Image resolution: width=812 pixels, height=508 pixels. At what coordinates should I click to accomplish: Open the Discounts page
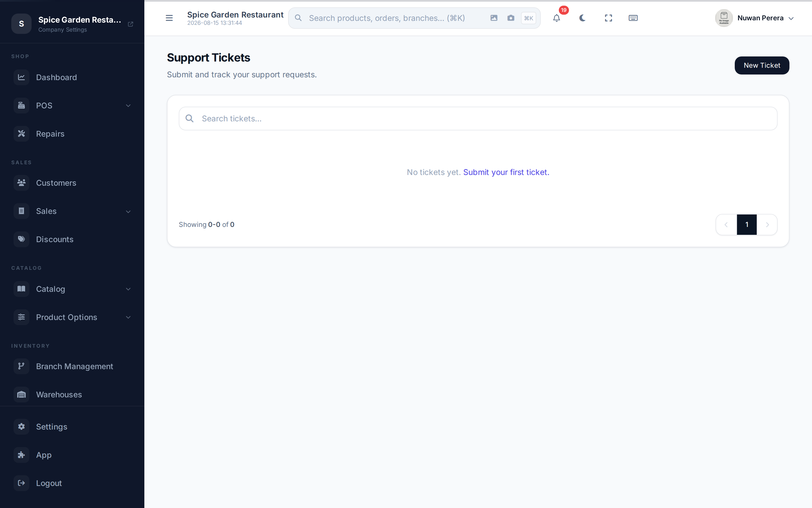(x=72, y=239)
